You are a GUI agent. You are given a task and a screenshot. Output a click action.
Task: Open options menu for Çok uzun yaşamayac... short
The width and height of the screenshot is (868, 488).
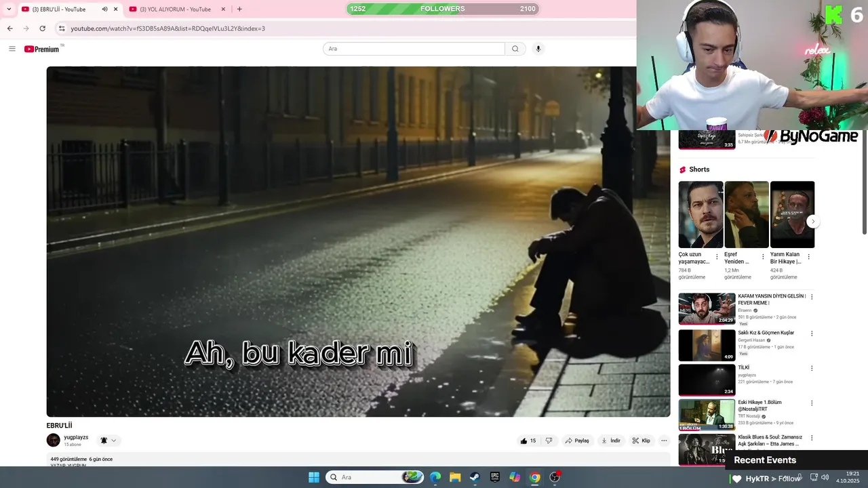(x=717, y=257)
